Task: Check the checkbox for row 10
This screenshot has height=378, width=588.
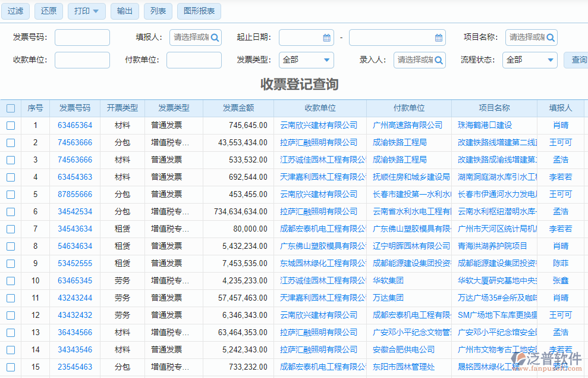Action: pos(10,280)
